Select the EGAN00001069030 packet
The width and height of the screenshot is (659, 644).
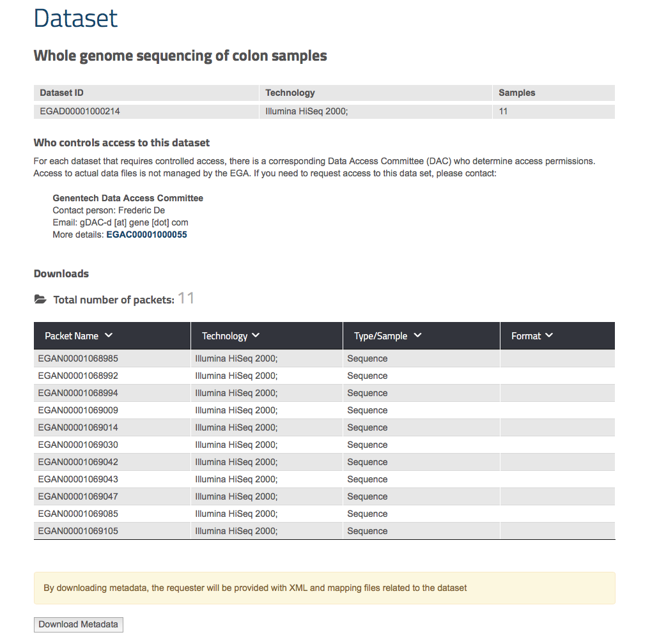78,445
